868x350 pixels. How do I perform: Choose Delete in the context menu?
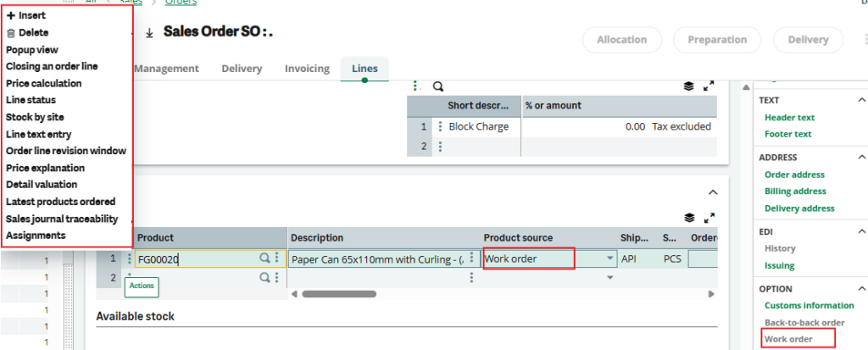click(x=28, y=33)
